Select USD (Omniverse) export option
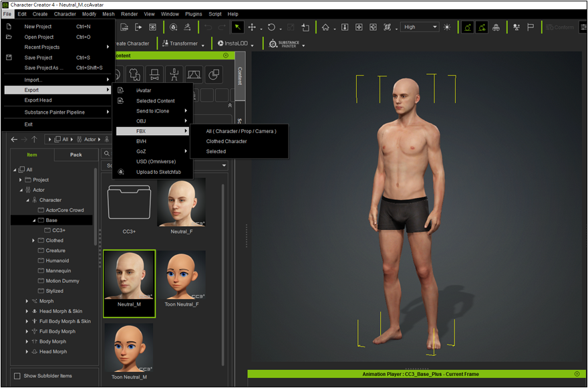The height and width of the screenshot is (388, 588). click(156, 161)
